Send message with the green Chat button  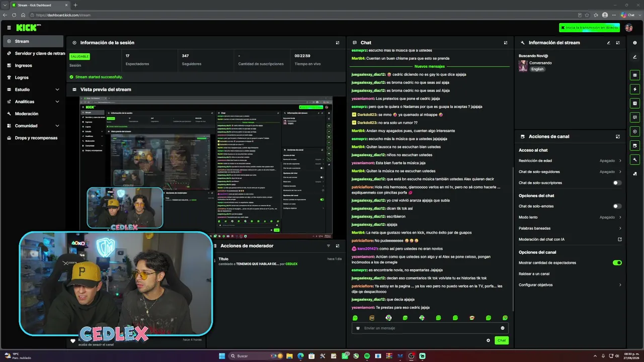coord(502,340)
